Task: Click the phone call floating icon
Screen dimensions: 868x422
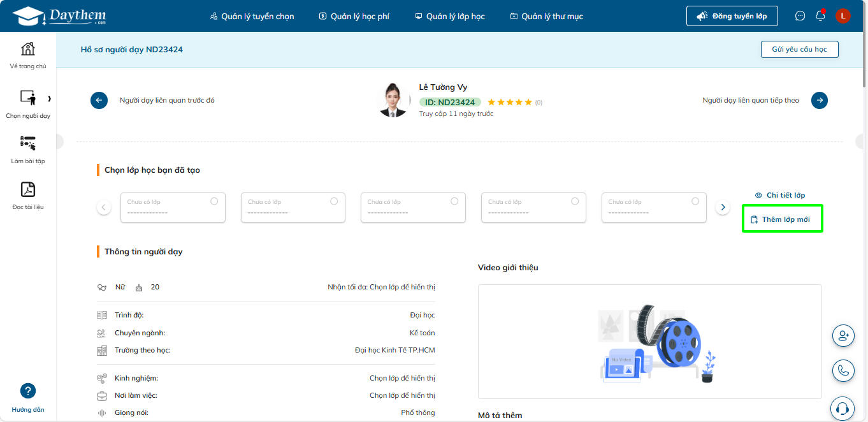Action: (843, 370)
